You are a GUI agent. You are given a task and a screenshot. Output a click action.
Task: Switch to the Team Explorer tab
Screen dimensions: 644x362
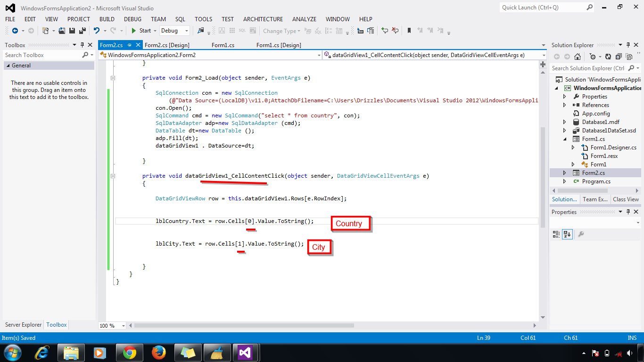click(595, 199)
